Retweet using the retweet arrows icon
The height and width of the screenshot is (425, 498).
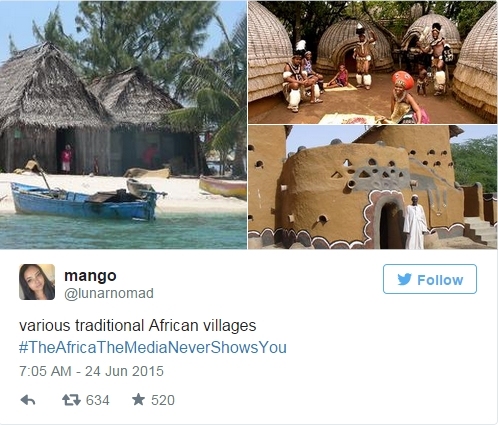coord(71,400)
